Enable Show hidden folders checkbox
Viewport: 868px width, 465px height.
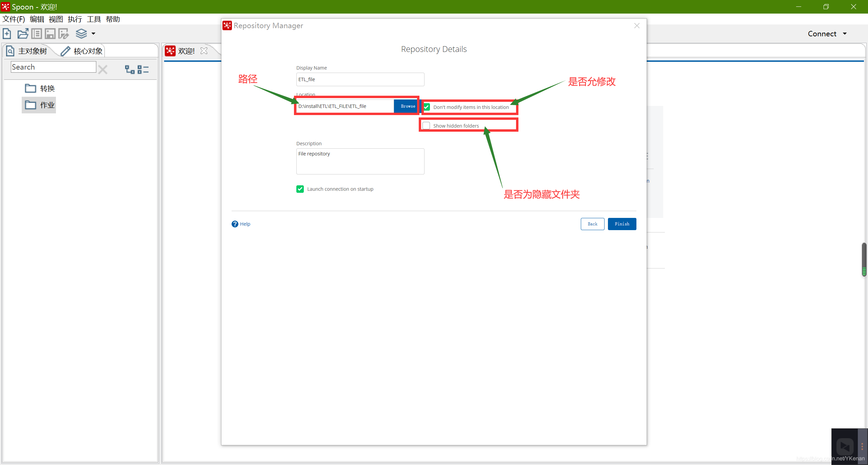pos(427,125)
